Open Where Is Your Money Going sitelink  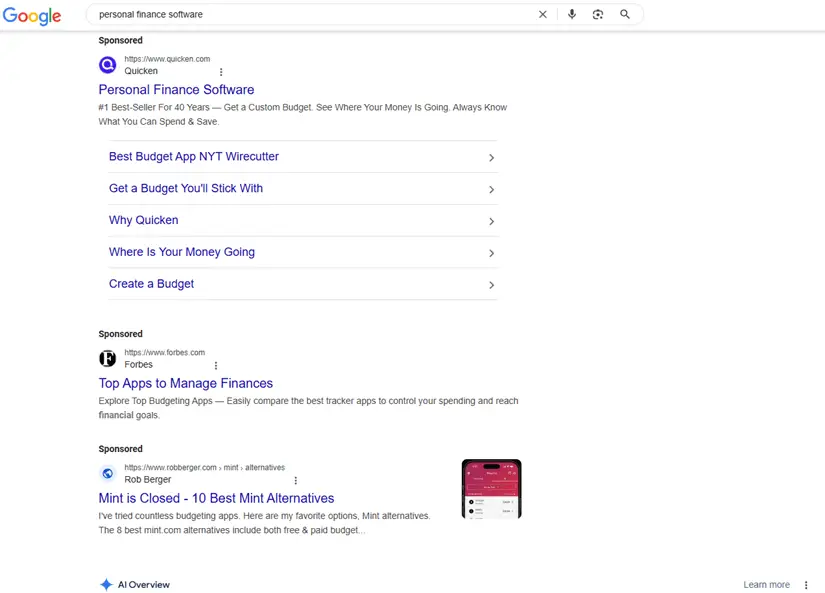coord(182,252)
